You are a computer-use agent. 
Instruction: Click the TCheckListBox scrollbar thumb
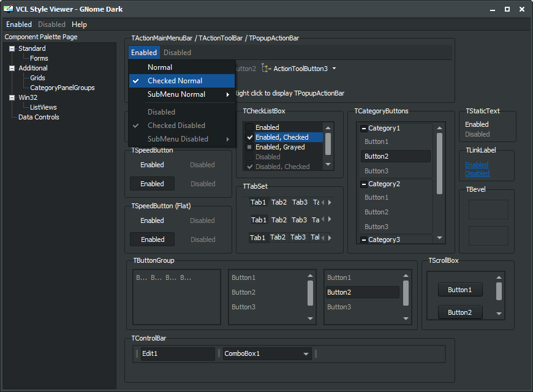[328, 144]
